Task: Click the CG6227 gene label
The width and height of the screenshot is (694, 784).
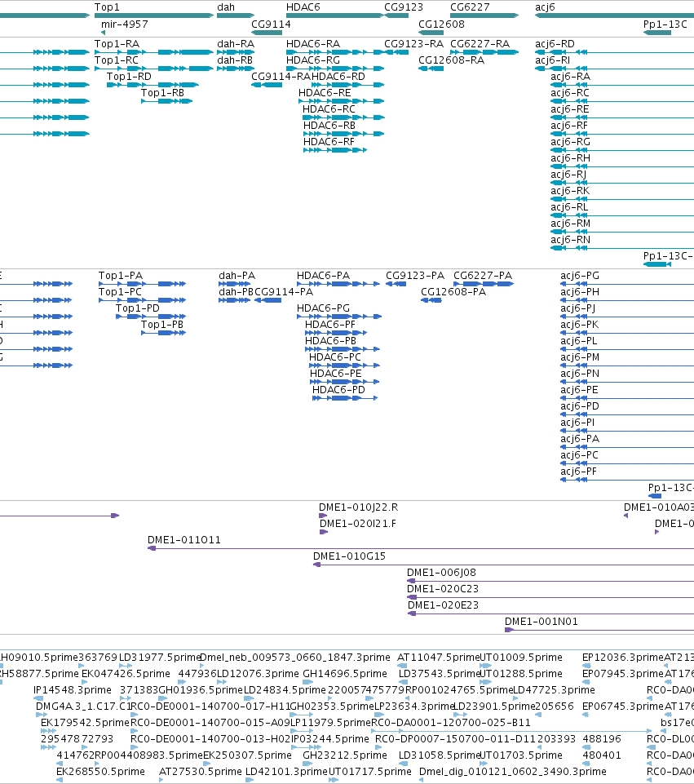Action: 470,7
